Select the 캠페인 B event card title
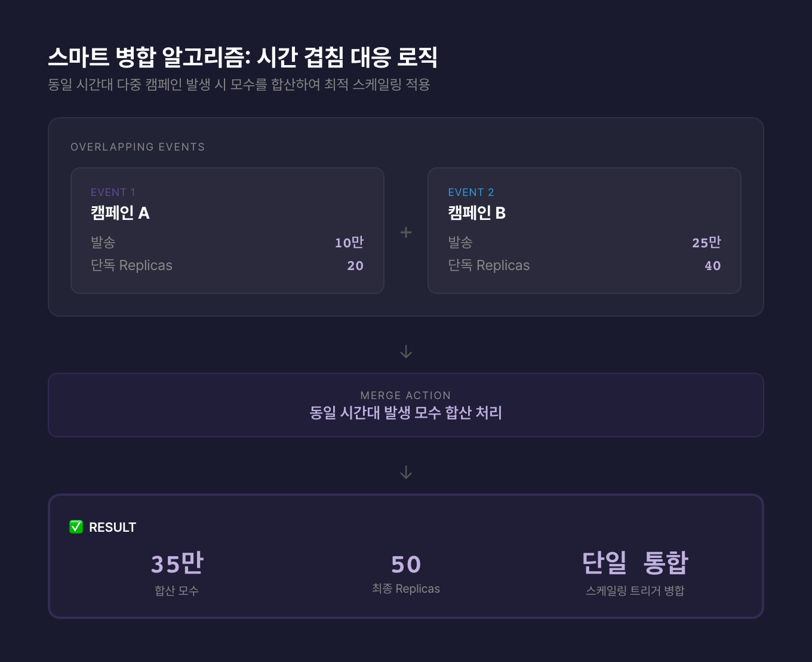The width and height of the screenshot is (812, 662). point(476,213)
